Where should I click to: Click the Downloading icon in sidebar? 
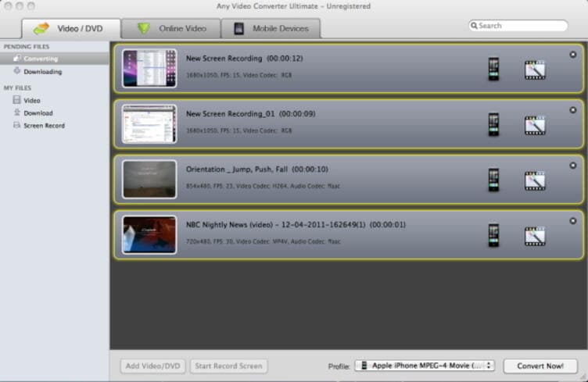coord(17,71)
